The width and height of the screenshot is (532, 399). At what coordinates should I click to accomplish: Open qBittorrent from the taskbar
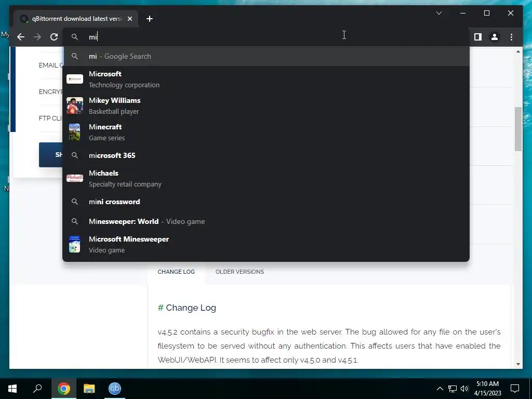tap(115, 389)
